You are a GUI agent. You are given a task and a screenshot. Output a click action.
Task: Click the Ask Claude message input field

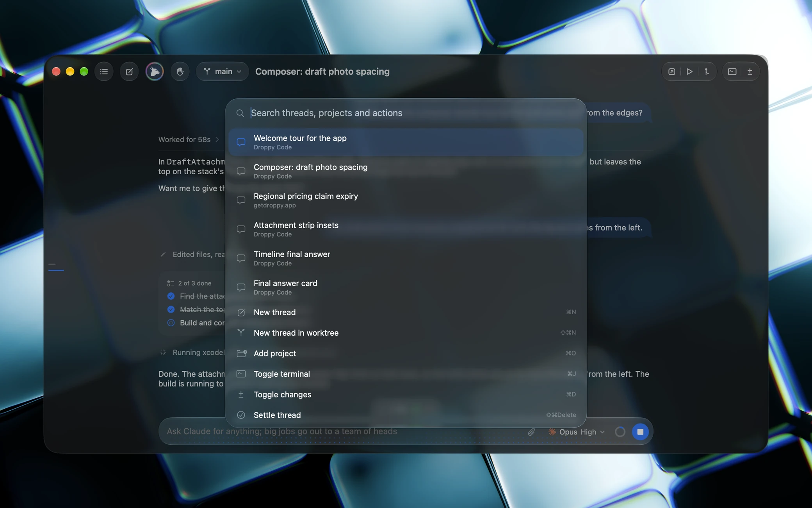click(x=344, y=431)
